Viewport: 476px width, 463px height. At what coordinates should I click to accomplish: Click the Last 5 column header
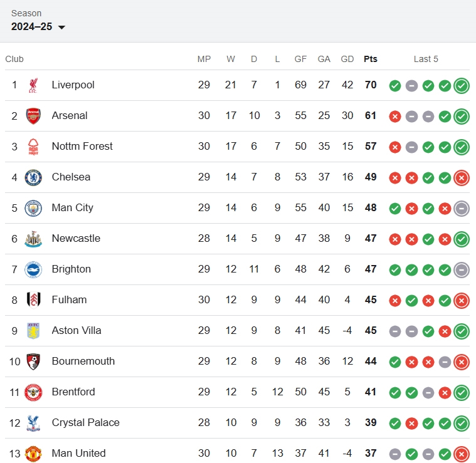click(426, 59)
